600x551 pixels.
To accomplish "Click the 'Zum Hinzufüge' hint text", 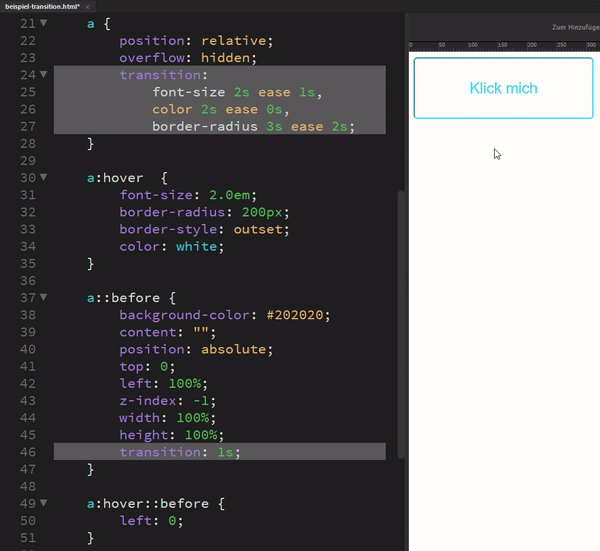I will (574, 28).
